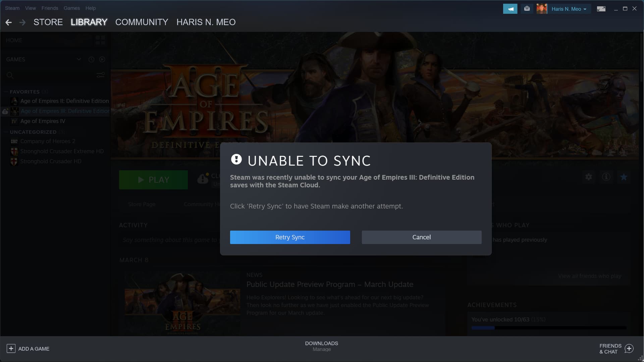This screenshot has width=644, height=362.
Task: Open Age of Empires IV entry
Action: 43,121
